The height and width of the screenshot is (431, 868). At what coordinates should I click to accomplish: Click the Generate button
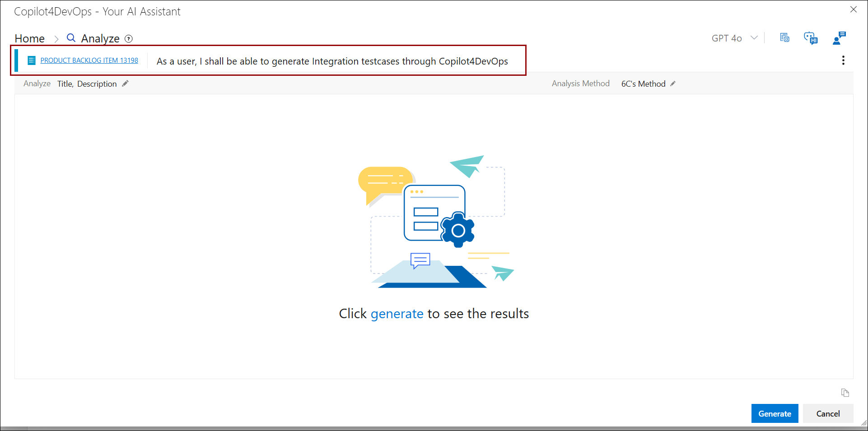point(775,413)
